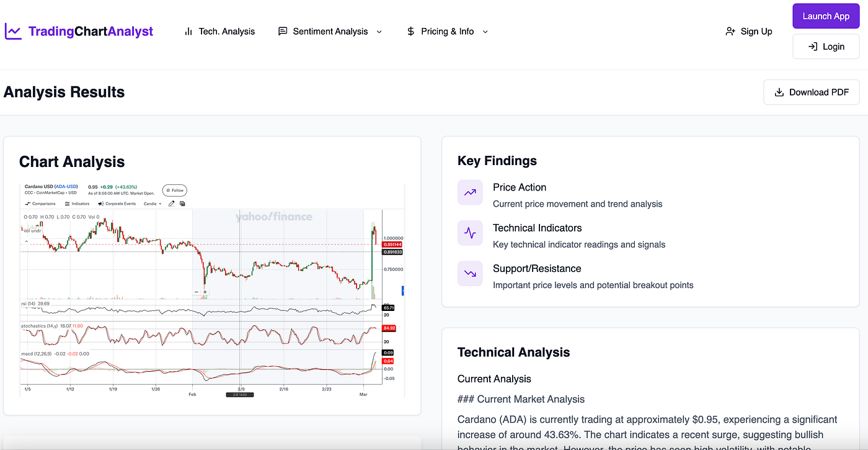Open the Candle chart type dropdown
Viewport: 868px width, 450px height.
[153, 204]
